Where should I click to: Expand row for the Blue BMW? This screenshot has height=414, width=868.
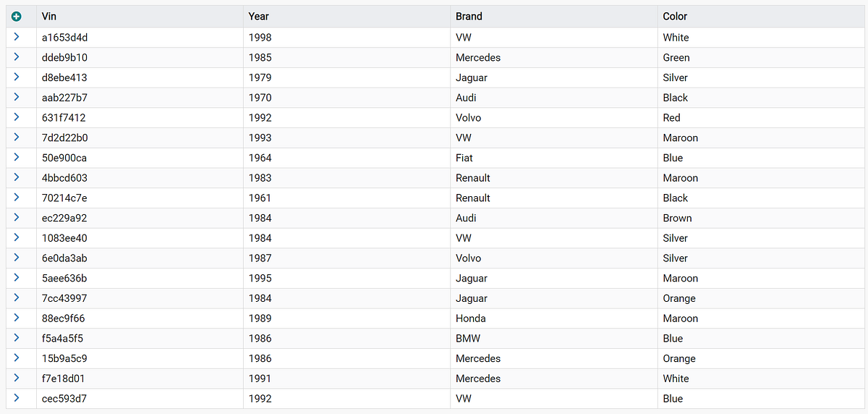[x=17, y=338]
